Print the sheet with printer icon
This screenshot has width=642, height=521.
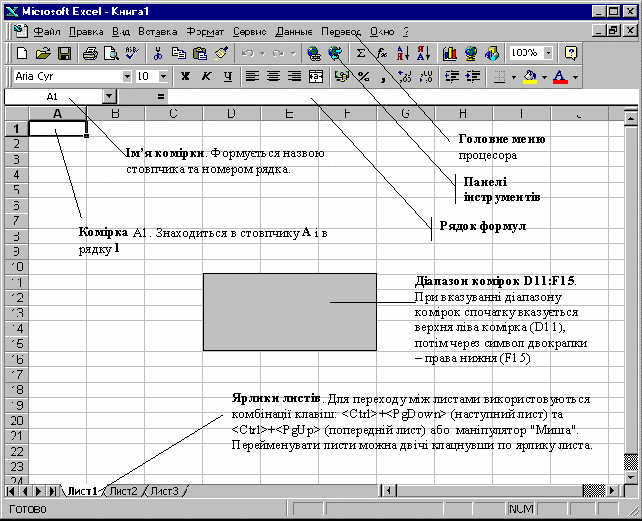point(90,53)
